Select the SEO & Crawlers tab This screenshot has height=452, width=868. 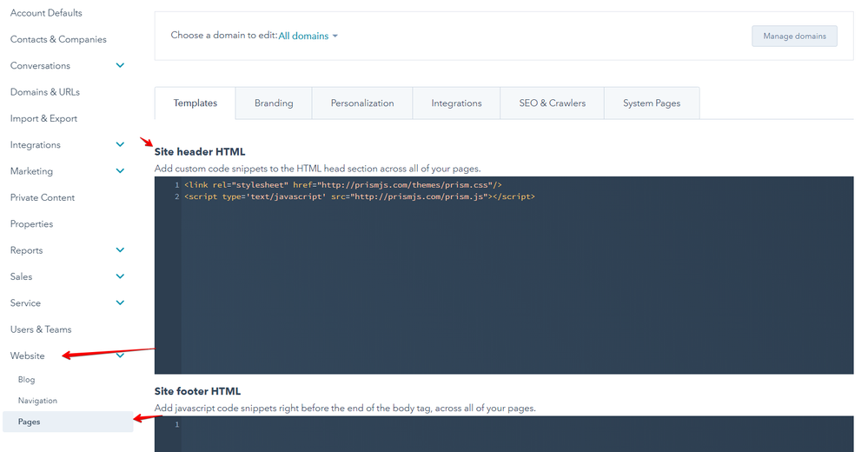tap(552, 103)
